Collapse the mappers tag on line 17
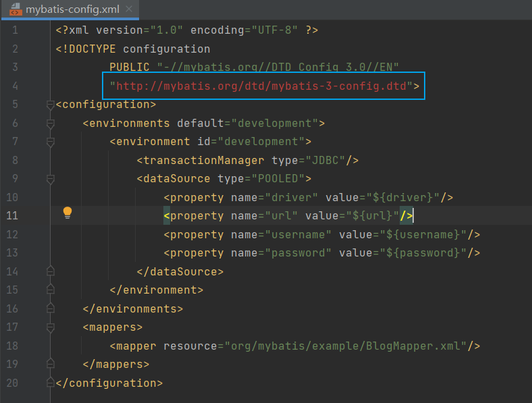This screenshot has width=532, height=403. (x=50, y=327)
